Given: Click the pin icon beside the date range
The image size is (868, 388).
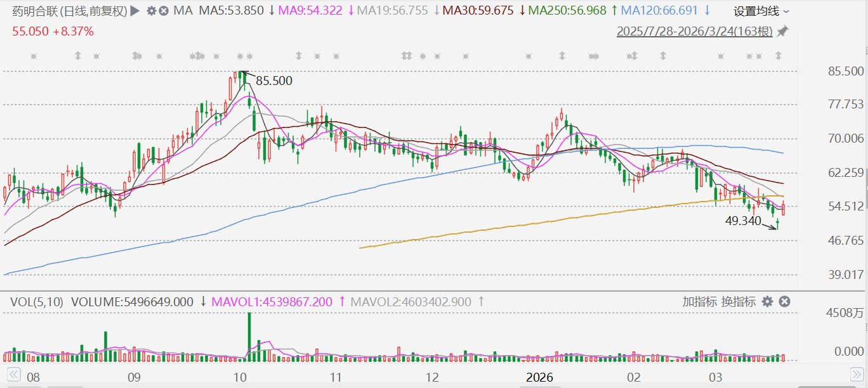Looking at the screenshot, I should coord(782,31).
